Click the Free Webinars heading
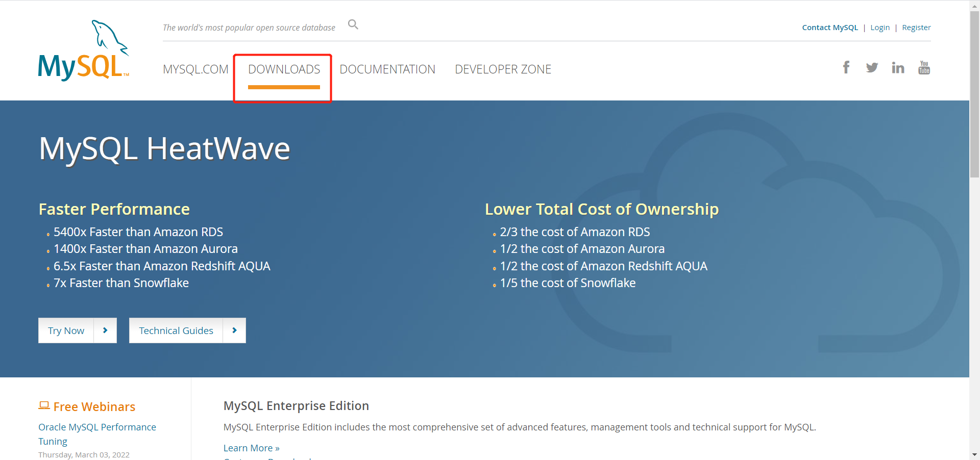The width and height of the screenshot is (980, 460). [x=94, y=406]
